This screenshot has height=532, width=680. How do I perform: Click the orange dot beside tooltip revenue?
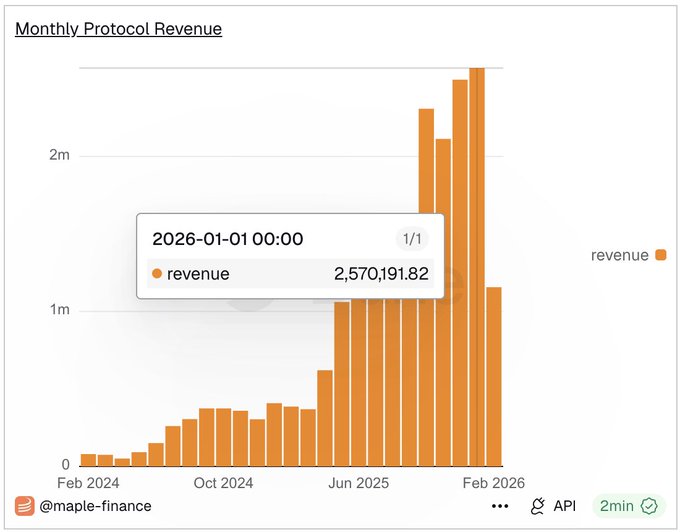coord(157,274)
